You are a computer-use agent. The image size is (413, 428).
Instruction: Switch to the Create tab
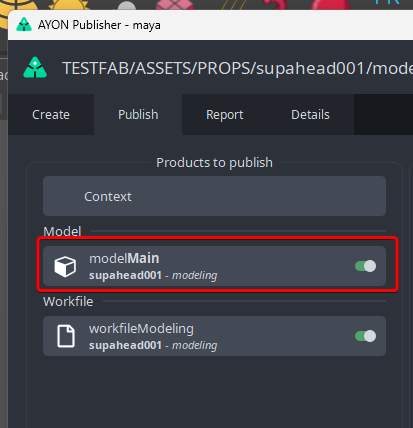[x=51, y=115]
